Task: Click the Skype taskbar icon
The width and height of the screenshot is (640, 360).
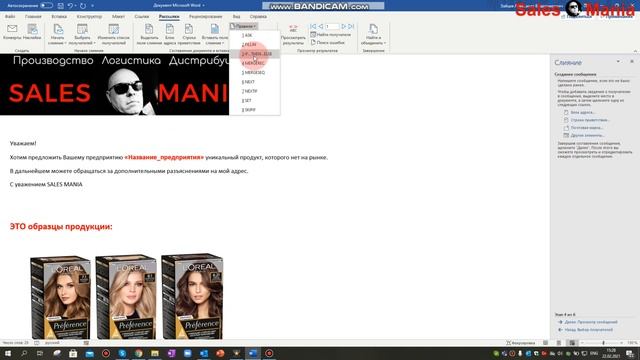Action: tap(122, 353)
